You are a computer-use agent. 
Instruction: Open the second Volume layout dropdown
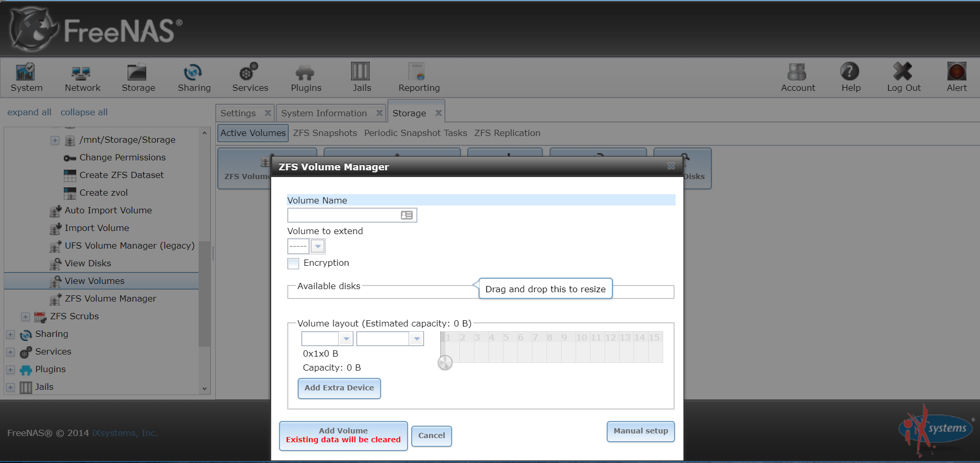point(417,339)
